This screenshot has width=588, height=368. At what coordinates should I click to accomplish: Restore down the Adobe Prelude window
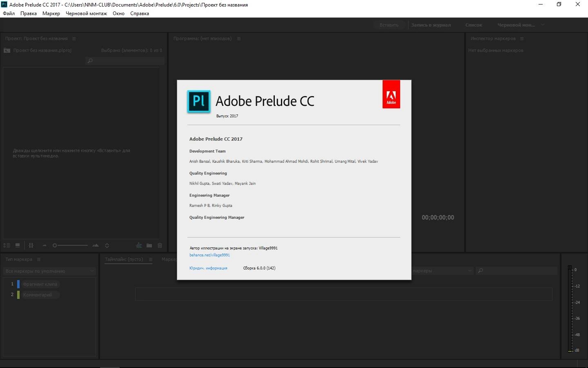click(559, 4)
